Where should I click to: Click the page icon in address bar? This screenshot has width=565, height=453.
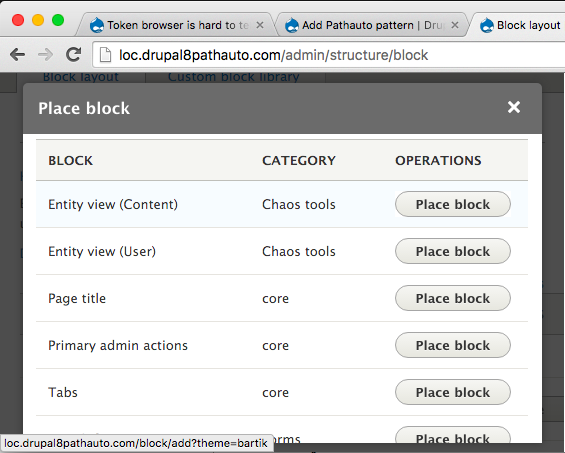105,55
